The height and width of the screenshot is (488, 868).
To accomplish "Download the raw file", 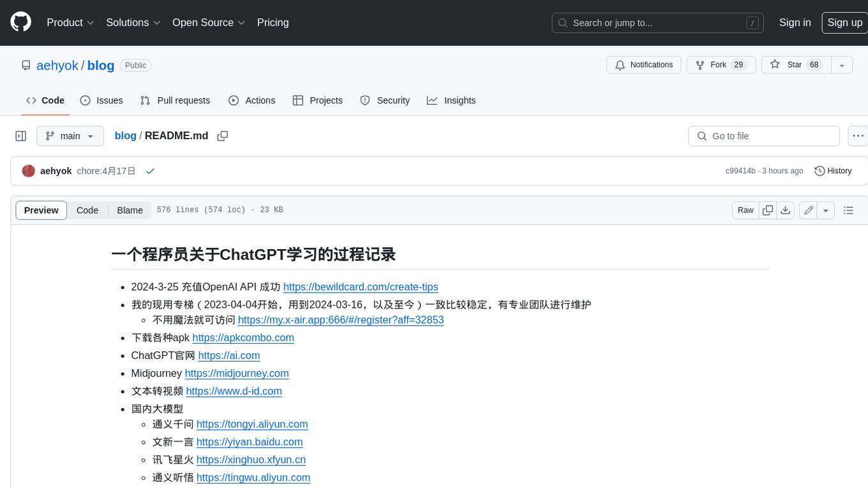I will [x=786, y=210].
